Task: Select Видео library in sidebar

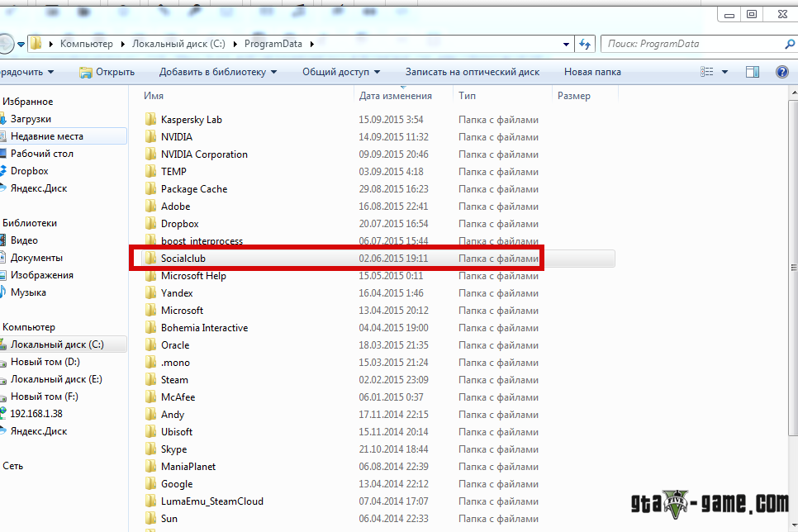Action: [25, 240]
